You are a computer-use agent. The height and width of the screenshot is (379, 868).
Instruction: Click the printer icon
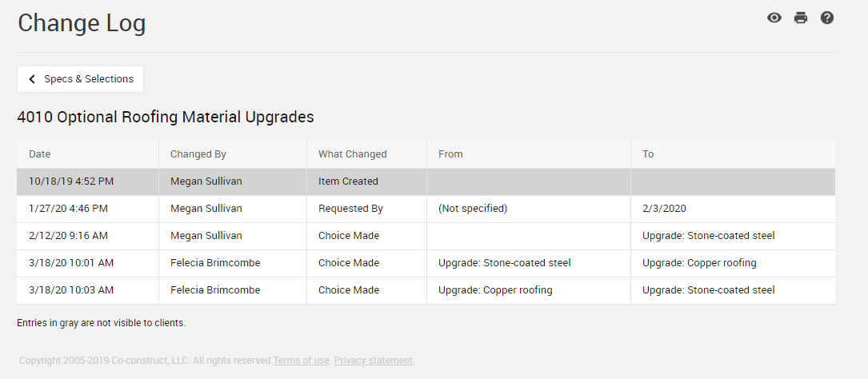pyautogui.click(x=801, y=18)
